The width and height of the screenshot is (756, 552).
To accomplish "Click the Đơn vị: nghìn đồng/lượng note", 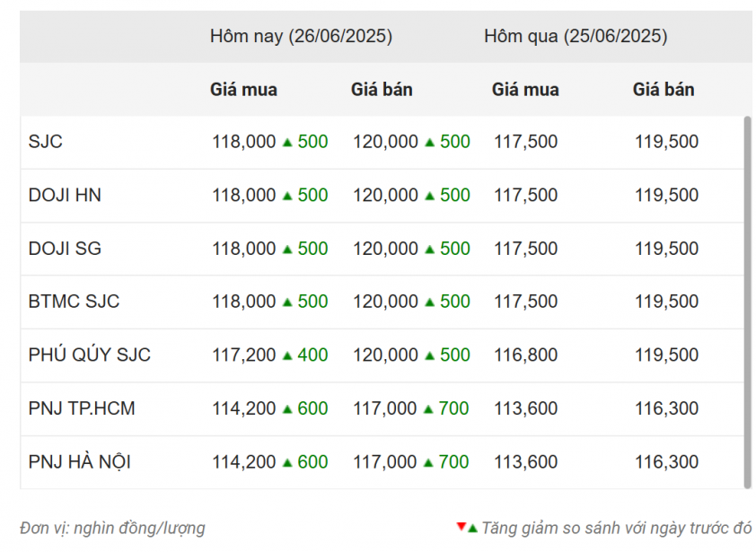I will (x=112, y=529).
